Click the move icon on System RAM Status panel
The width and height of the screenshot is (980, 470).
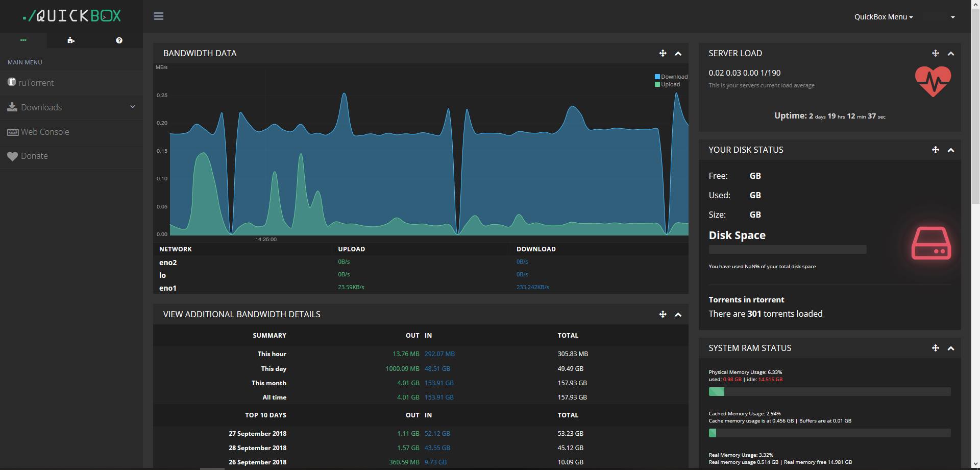pyautogui.click(x=935, y=348)
